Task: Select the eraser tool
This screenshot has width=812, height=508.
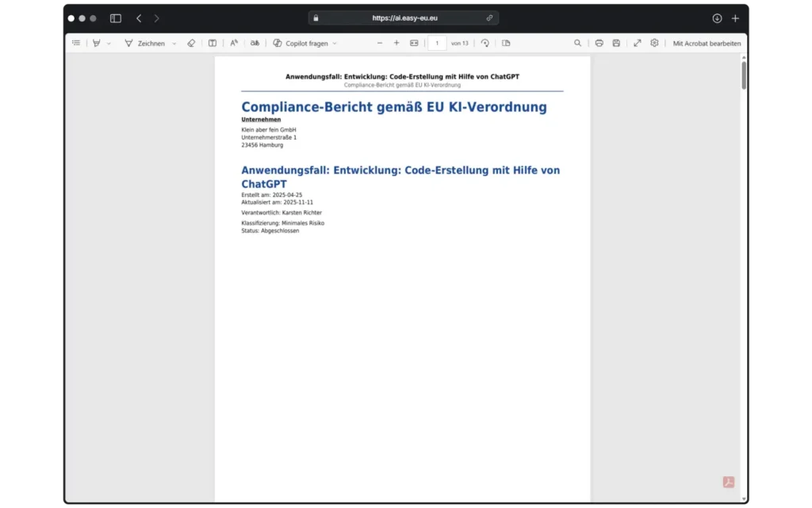Action: tap(191, 43)
